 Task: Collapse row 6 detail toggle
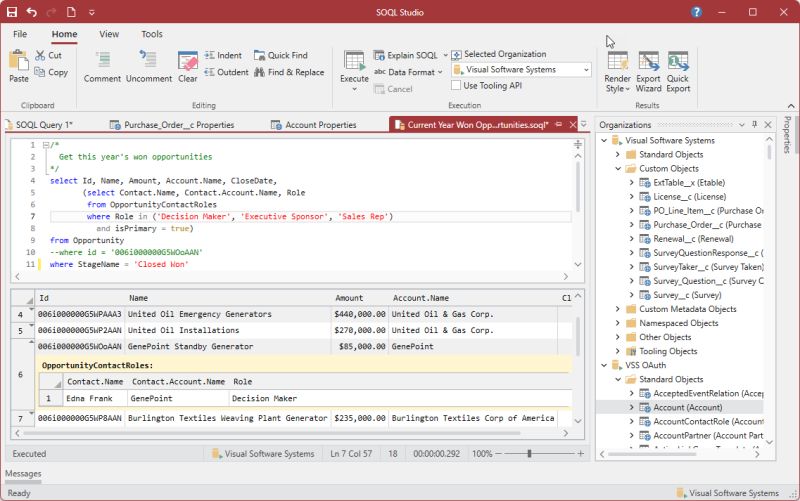[31, 342]
